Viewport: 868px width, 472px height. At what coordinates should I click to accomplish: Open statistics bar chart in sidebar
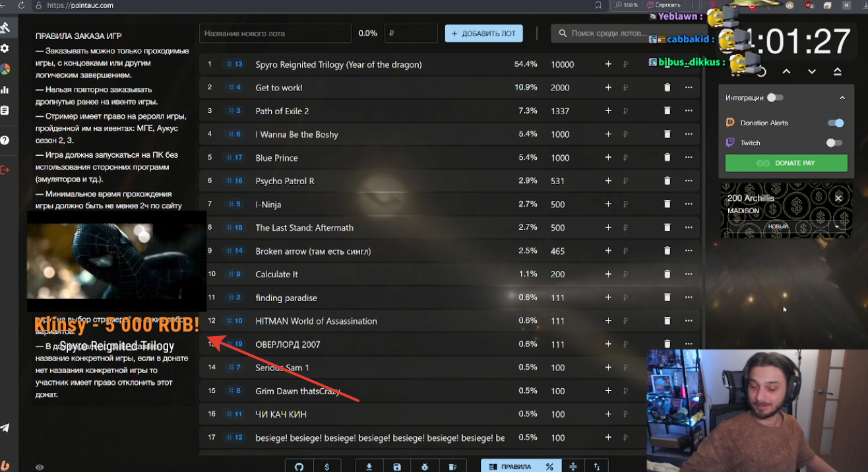(5, 89)
